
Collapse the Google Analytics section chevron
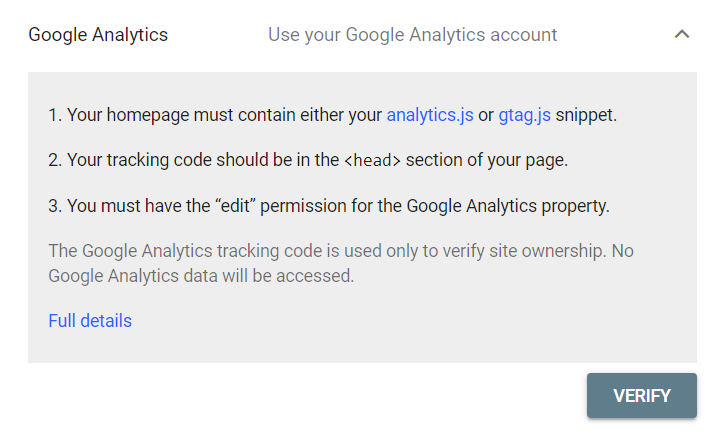click(x=682, y=34)
